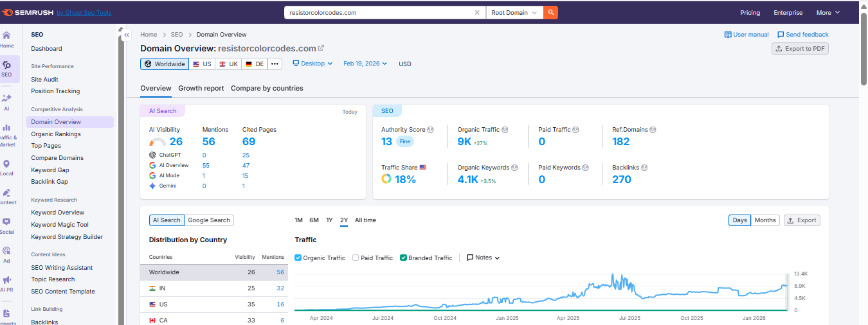Open the AI section icon in sidebar
This screenshot has height=325, width=868.
(6, 101)
